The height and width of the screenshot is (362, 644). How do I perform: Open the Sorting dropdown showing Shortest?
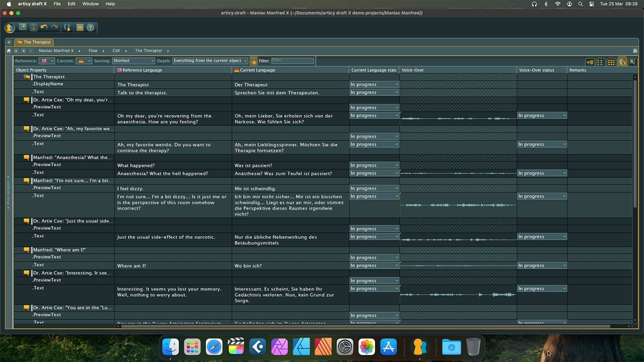pyautogui.click(x=132, y=61)
